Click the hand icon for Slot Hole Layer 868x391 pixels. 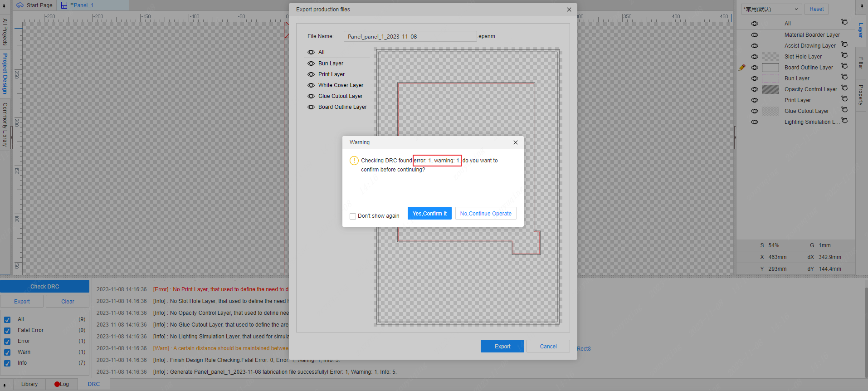pos(844,55)
